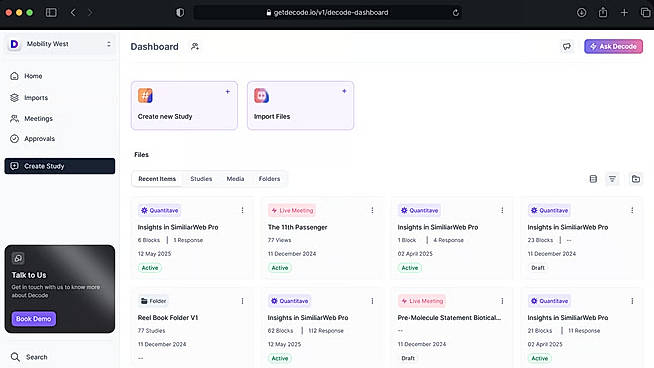This screenshot has width=654, height=368.
Task: Open Imports in the sidebar
Action: [36, 98]
